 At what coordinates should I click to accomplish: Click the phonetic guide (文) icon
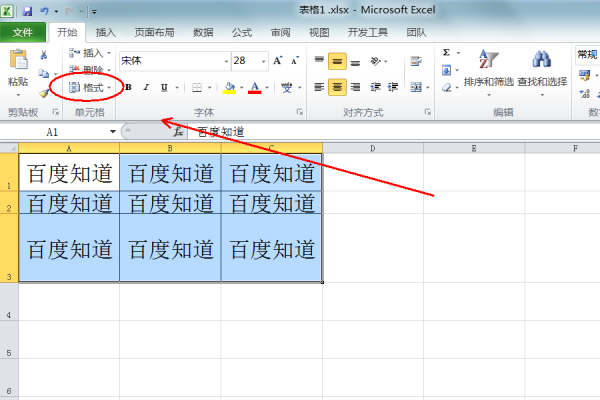(x=286, y=88)
